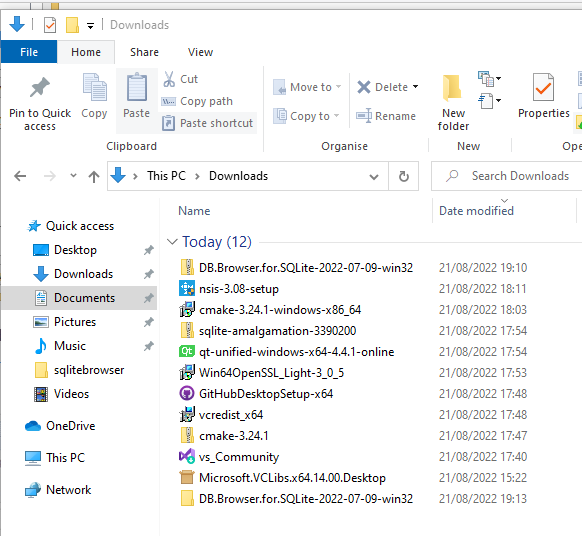This screenshot has width=582, height=536.
Task: Click the Rename button
Action: pos(386,116)
